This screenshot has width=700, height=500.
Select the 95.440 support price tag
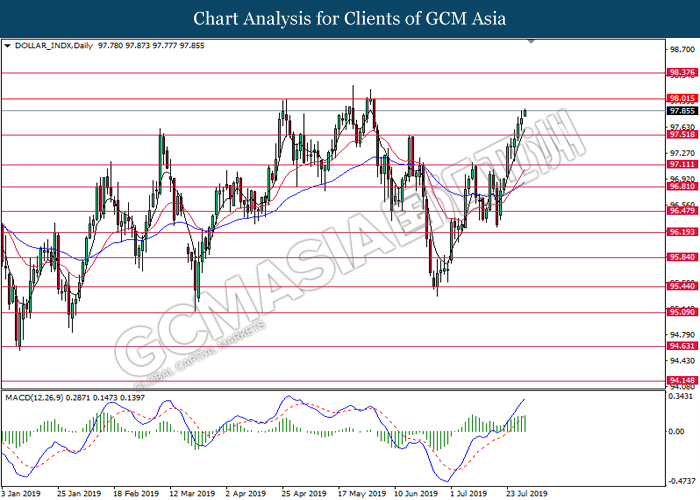[681, 287]
